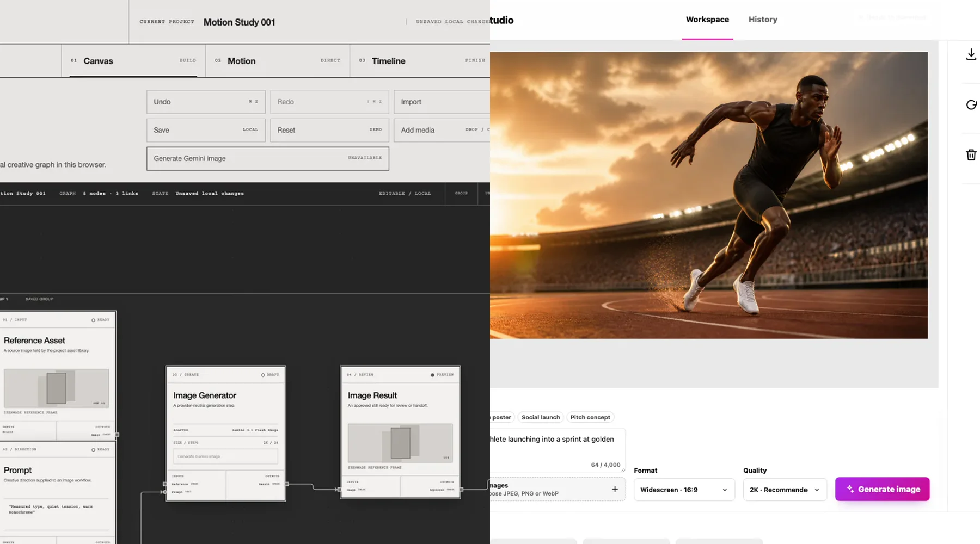Click the Undo button
The image size is (980, 544).
[x=206, y=102]
